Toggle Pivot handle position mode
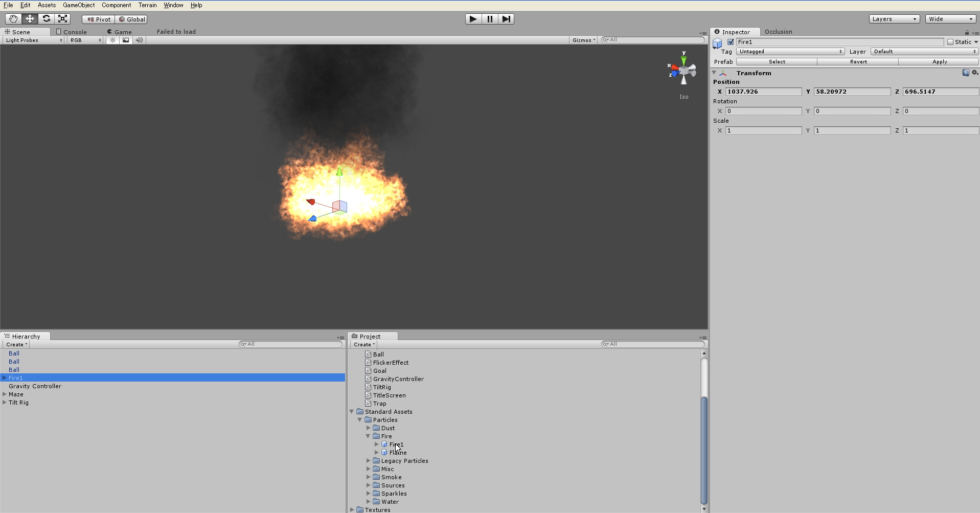The image size is (980, 513). pyautogui.click(x=99, y=19)
